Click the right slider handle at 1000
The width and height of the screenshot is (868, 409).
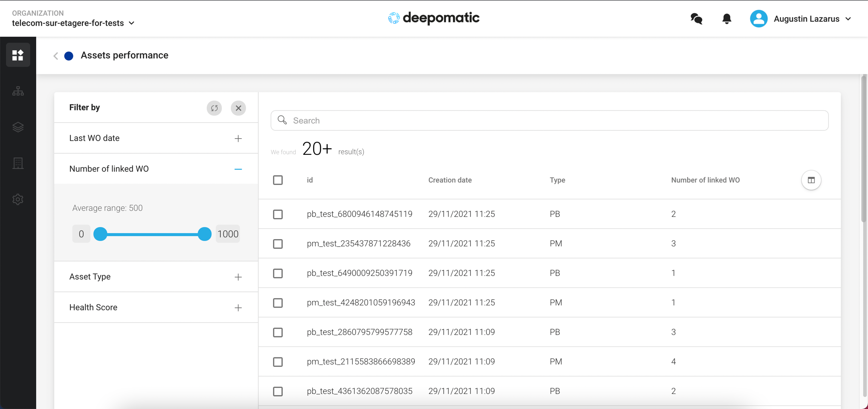205,234
